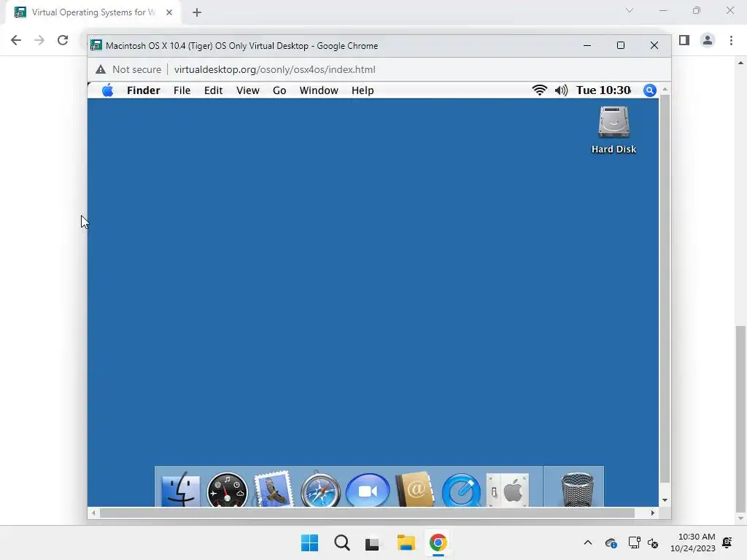Open the tab search chevron in Chrome
The width and height of the screenshot is (747, 560).
(x=630, y=10)
